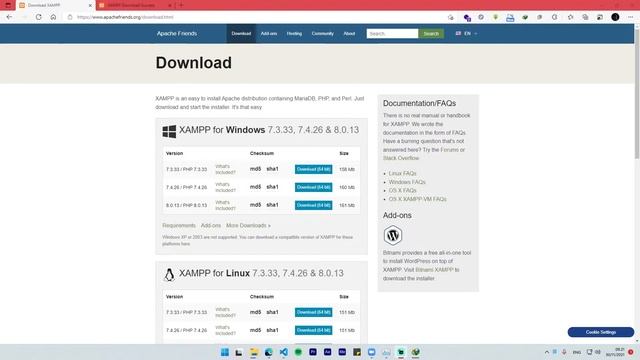Open the Download nav item
The height and width of the screenshot is (360, 640).
coord(241,33)
